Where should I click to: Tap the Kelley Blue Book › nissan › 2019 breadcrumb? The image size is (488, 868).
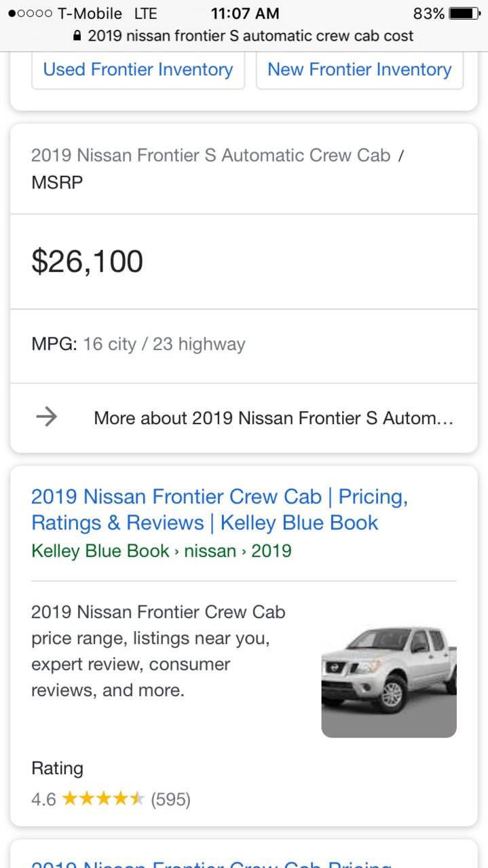pyautogui.click(x=162, y=550)
